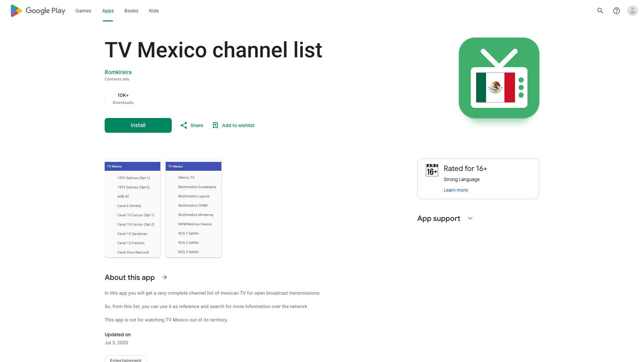
Task: Click the About this app heading
Action: click(130, 278)
